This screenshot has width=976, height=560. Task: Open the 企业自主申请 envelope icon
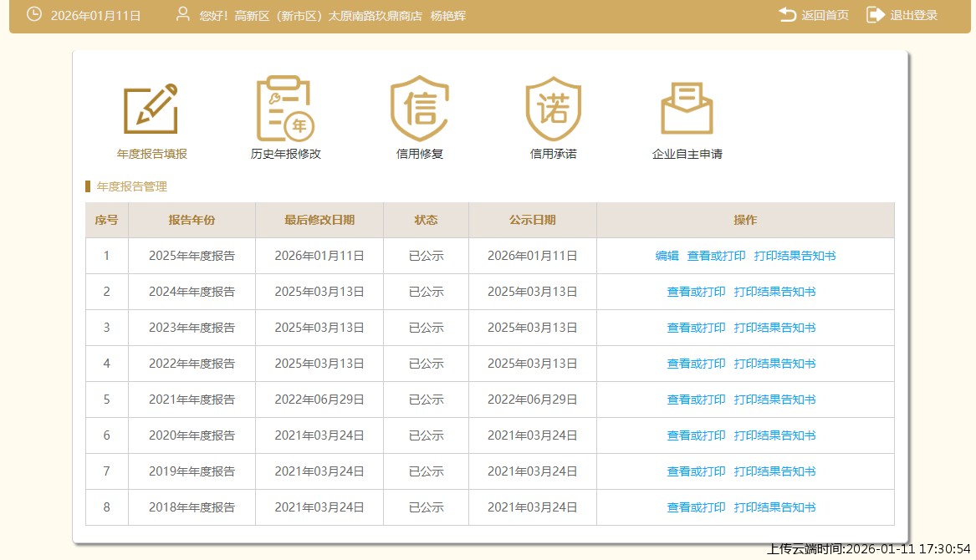(x=687, y=109)
